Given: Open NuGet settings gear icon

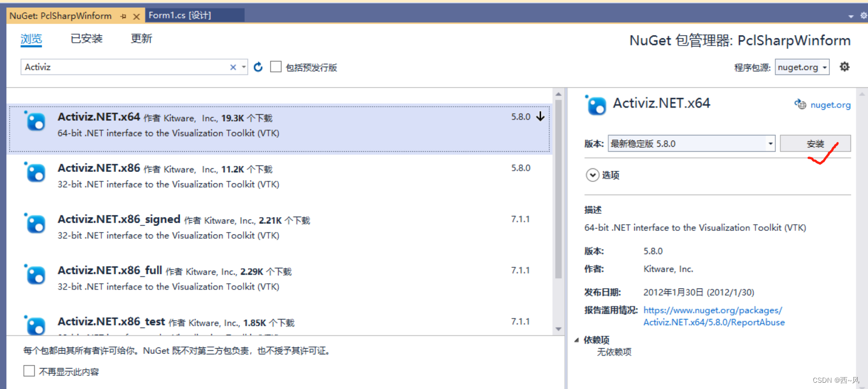Looking at the screenshot, I should (x=845, y=67).
